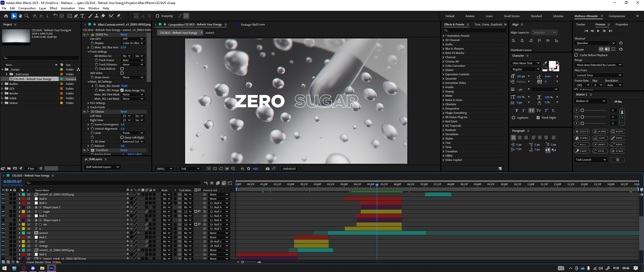
Task: Center align text in the Paragraph panel
Action: [x=520, y=138]
